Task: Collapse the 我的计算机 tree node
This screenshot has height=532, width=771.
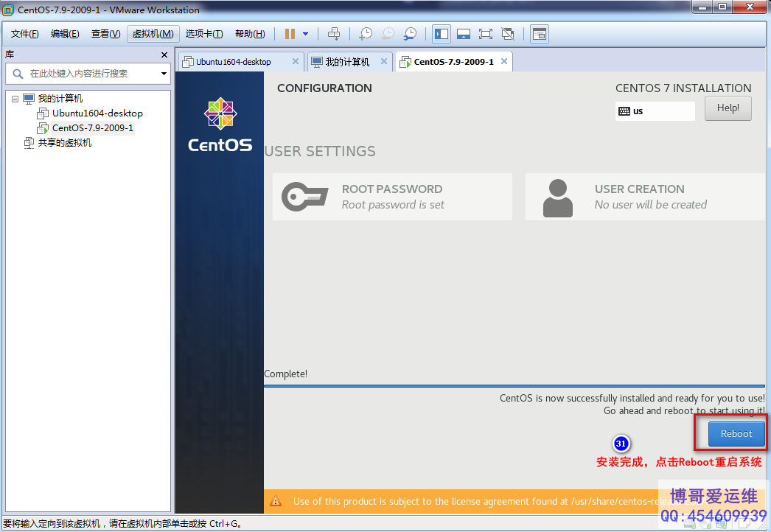Action: 15,99
